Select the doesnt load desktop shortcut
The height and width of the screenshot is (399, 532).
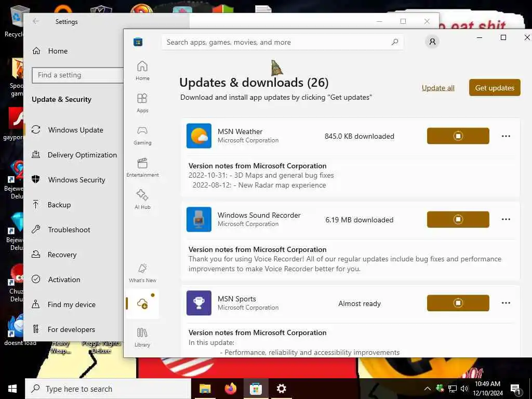point(16,330)
